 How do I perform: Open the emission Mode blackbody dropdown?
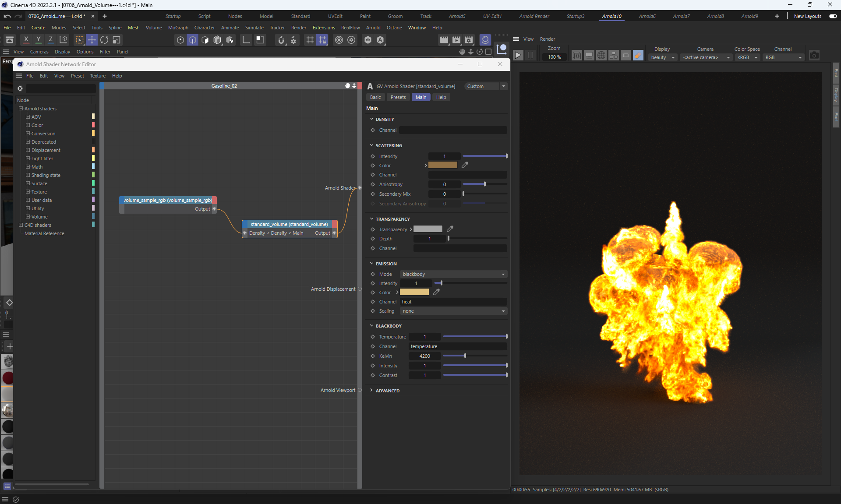pos(453,274)
